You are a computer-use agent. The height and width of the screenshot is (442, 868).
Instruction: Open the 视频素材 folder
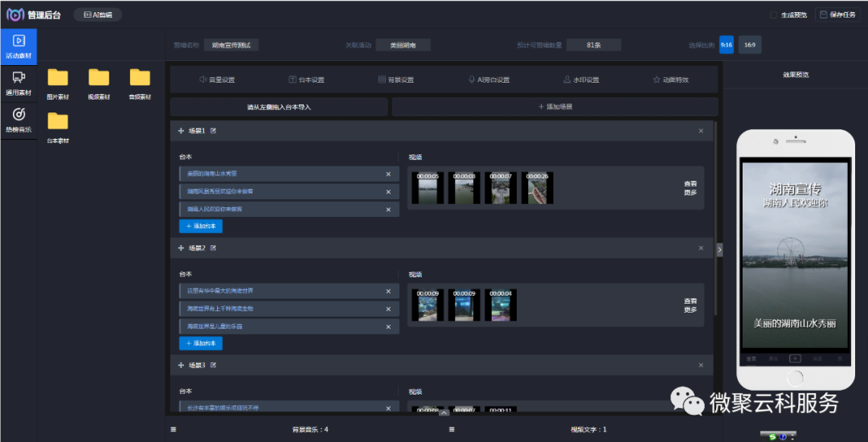pyautogui.click(x=99, y=84)
